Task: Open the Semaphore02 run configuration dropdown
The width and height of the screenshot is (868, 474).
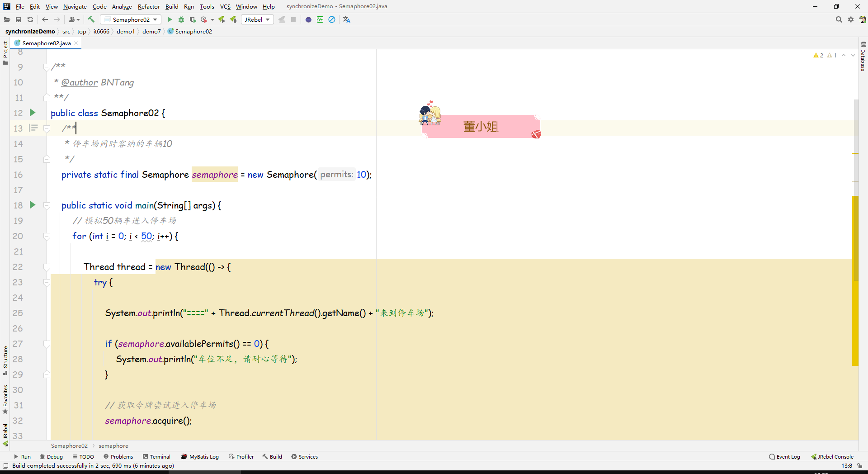Action: (x=131, y=19)
